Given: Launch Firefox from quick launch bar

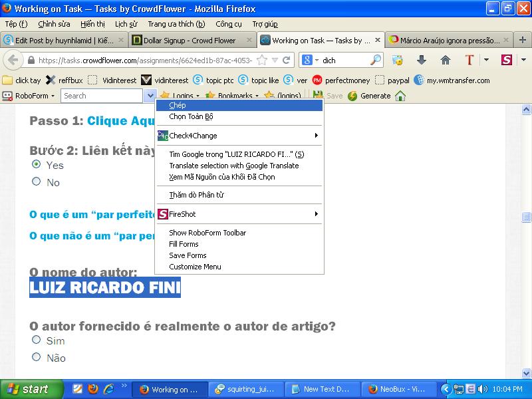Looking at the screenshot, I should pos(92,389).
